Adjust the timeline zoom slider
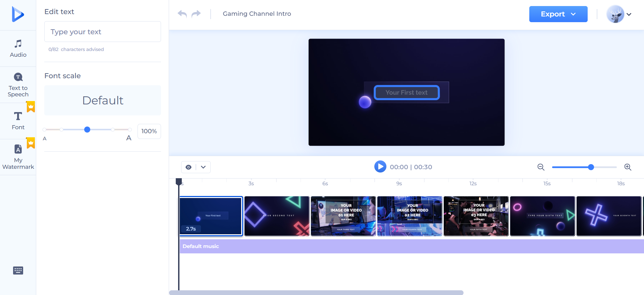The image size is (644, 295). tap(591, 167)
